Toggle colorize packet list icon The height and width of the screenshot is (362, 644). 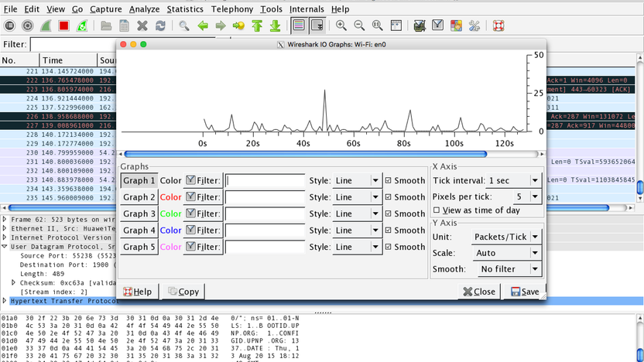coord(299,26)
